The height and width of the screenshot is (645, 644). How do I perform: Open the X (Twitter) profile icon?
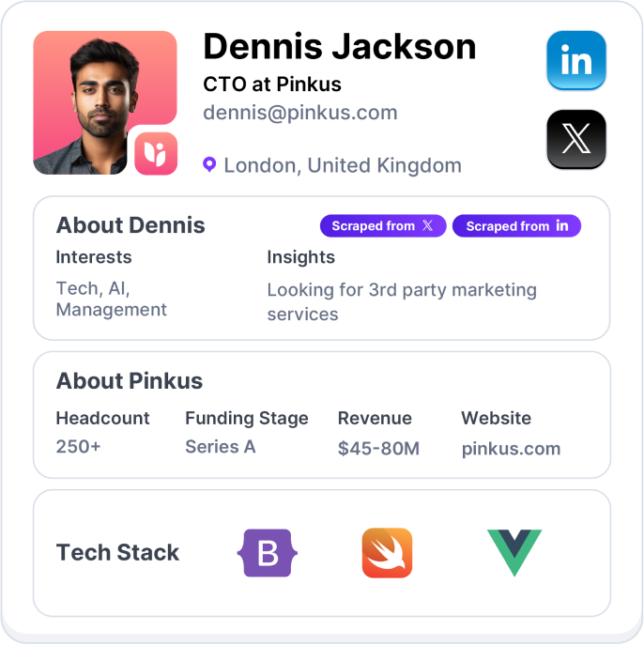point(575,139)
